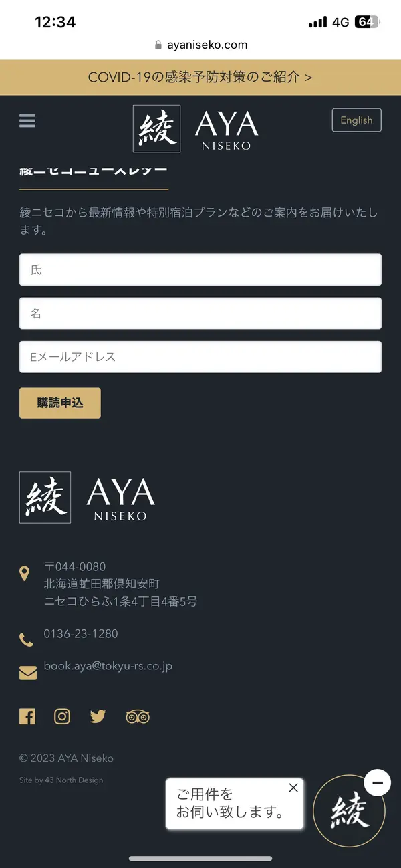Close the ご用件を chat popup bubble
401x868 pixels.
coord(293,788)
